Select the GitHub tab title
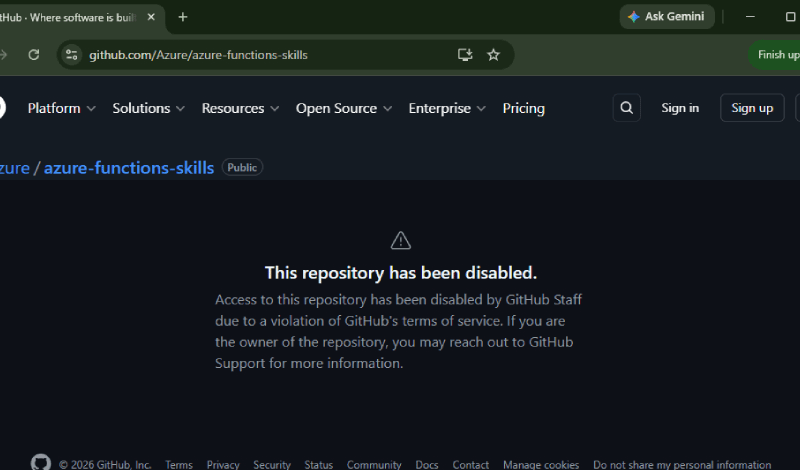 click(68, 17)
